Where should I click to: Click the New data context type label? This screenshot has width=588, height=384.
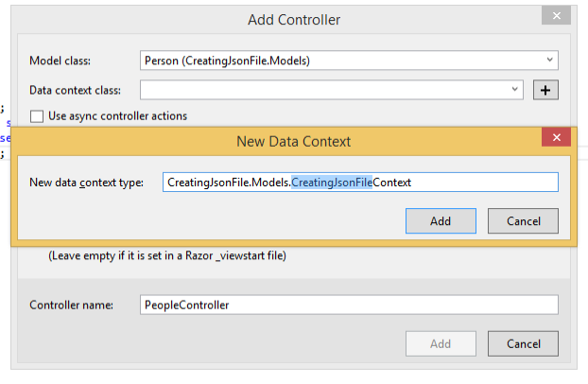pyautogui.click(x=86, y=182)
